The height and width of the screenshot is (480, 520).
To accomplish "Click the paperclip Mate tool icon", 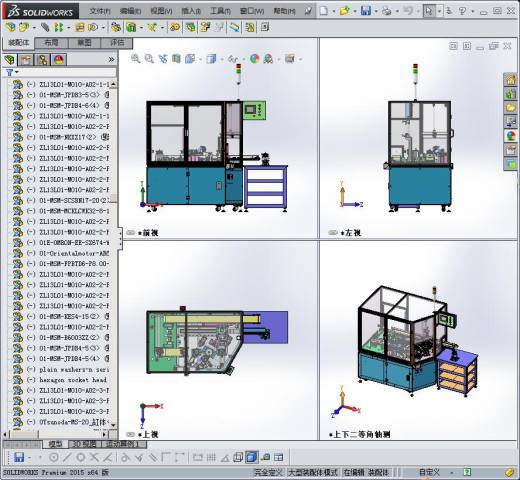I will 45,27.
